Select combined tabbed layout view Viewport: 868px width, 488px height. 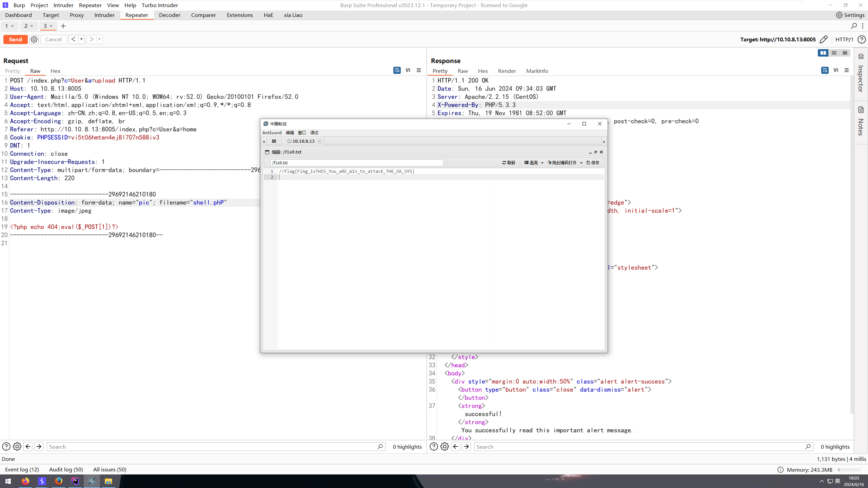[x=845, y=53]
